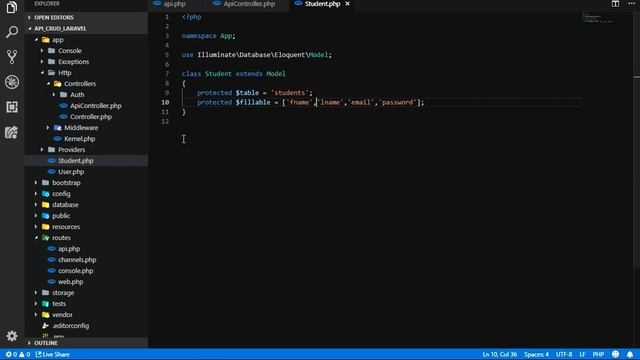Click the code minimap preview
Viewport: 640px width, 360px height.
[x=598, y=18]
